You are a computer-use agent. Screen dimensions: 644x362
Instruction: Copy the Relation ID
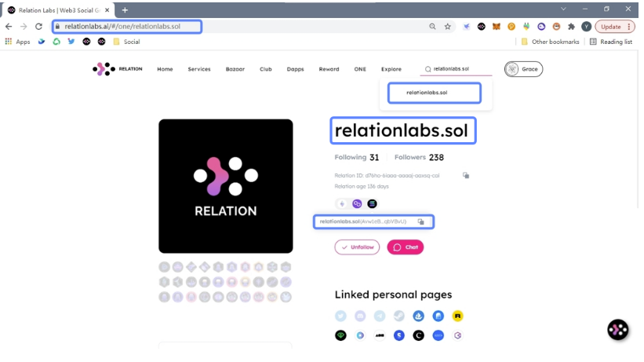coord(466,175)
